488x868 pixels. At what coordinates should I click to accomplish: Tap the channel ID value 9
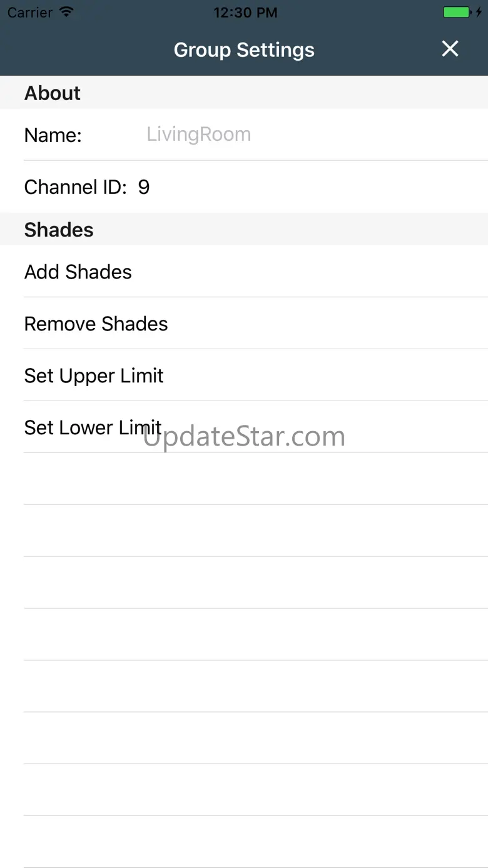[144, 187]
